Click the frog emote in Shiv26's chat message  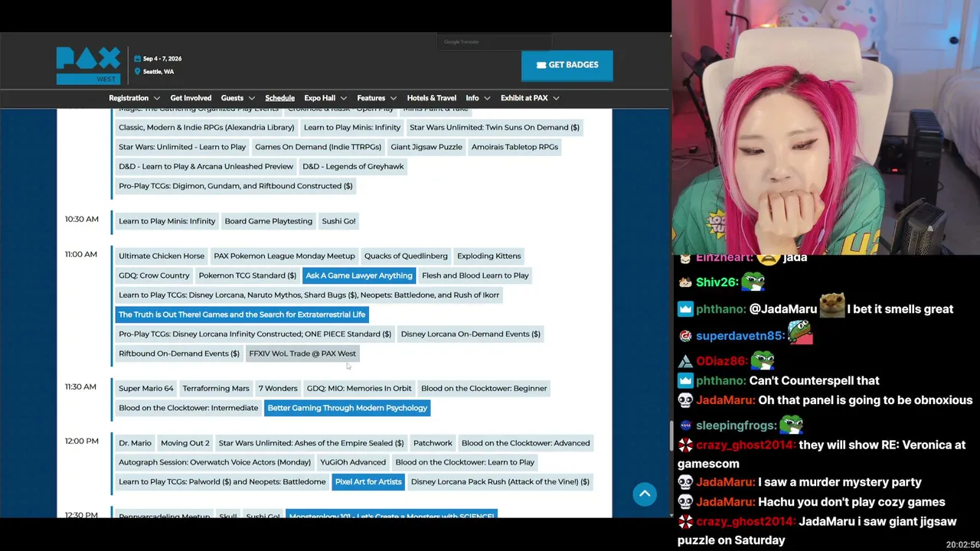pos(753,282)
